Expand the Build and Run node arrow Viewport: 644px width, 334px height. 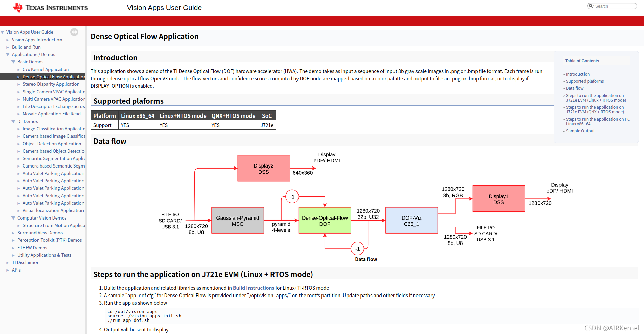8,47
